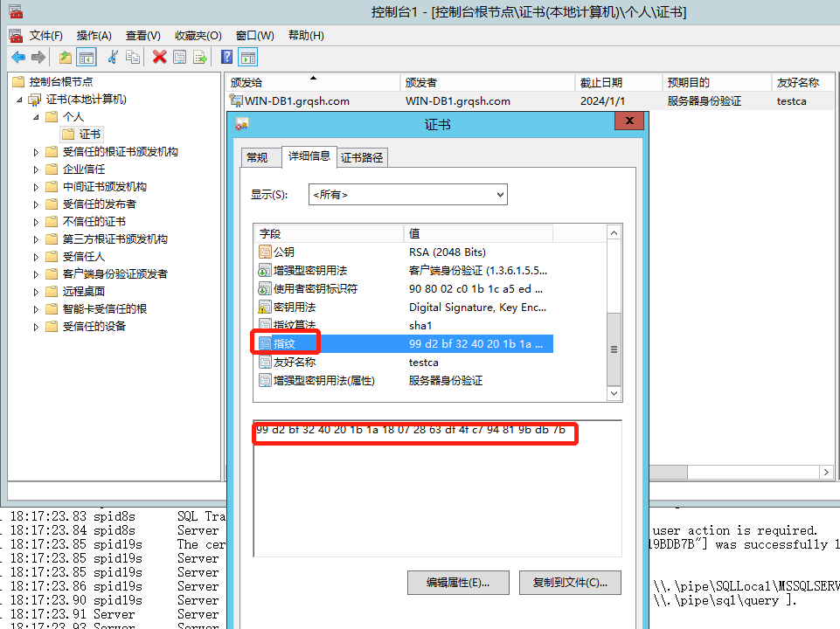
Task: Expand the 智能卡受信任的根 tree node
Action: (36, 309)
